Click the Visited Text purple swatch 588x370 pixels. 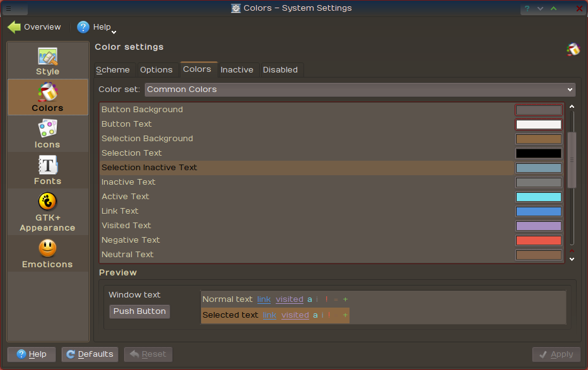(539, 226)
